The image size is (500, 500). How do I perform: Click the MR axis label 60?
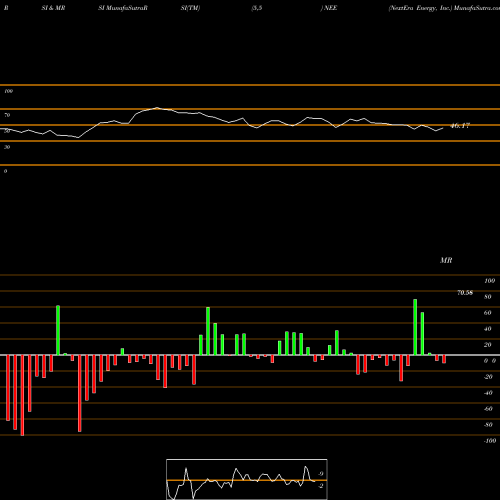(x=488, y=313)
